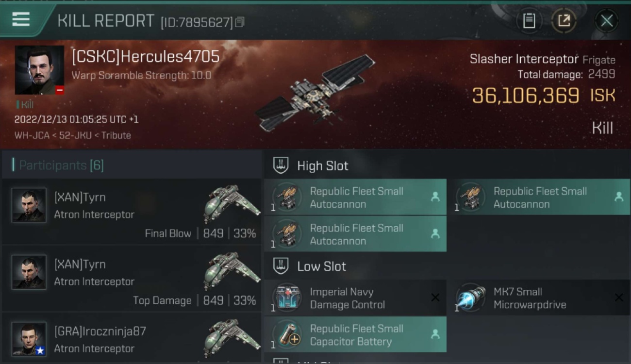Click the High Slot section header

322,166
